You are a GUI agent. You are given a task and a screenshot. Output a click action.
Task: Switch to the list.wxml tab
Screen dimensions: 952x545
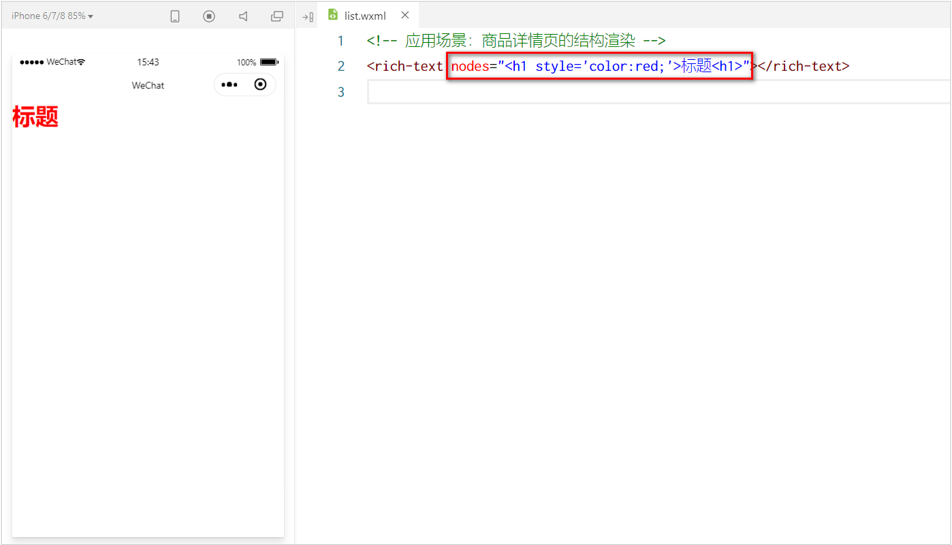click(x=365, y=16)
